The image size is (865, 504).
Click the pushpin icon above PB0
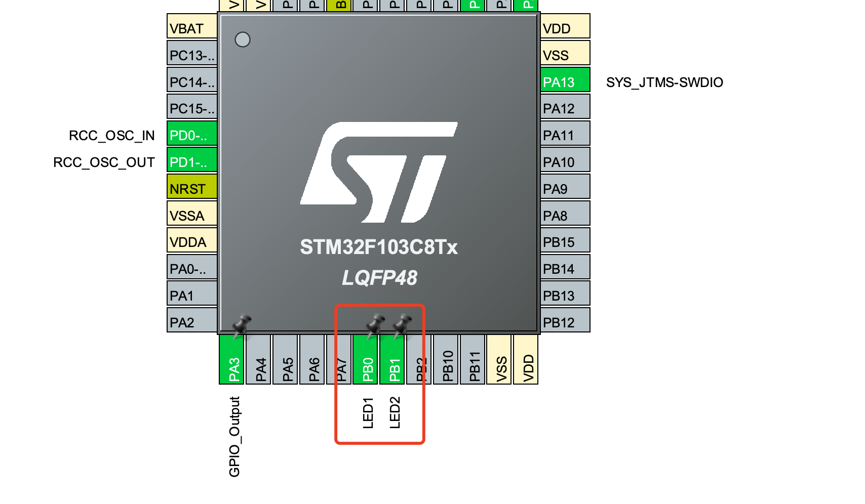pyautogui.click(x=375, y=325)
